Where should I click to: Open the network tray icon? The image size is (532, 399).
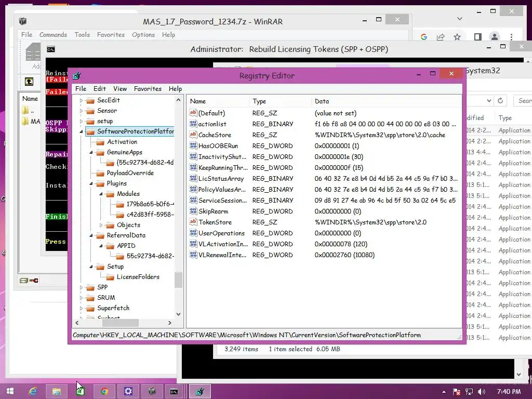pos(469,392)
